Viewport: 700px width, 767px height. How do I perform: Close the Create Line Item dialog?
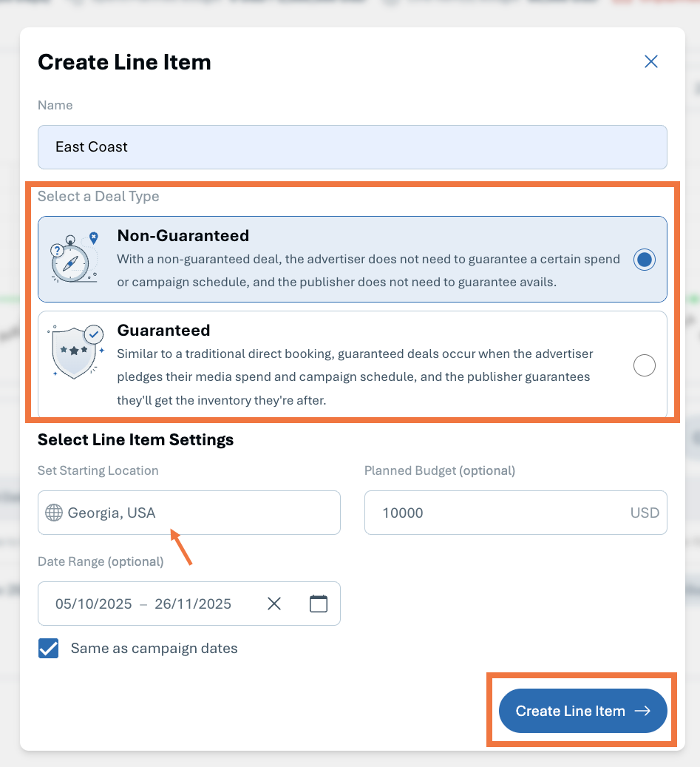tap(650, 61)
